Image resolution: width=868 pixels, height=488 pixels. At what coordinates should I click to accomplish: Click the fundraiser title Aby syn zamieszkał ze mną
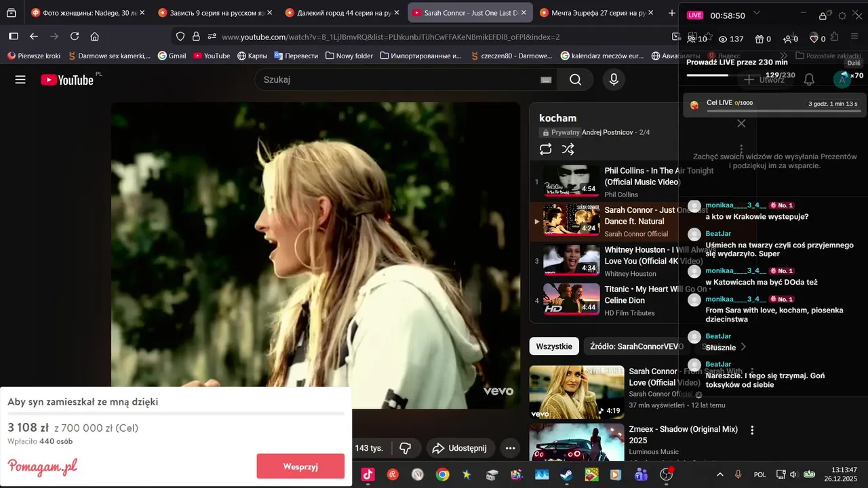83,402
